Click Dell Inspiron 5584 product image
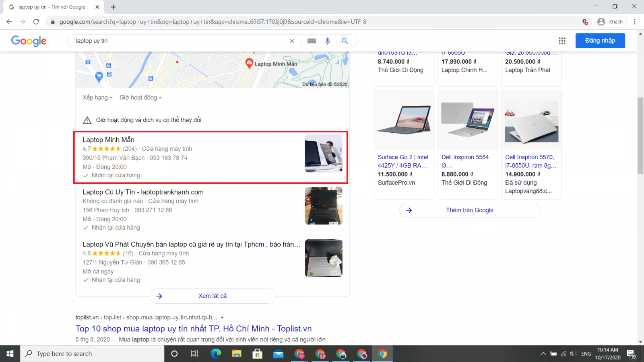The image size is (644, 362). pyautogui.click(x=468, y=120)
